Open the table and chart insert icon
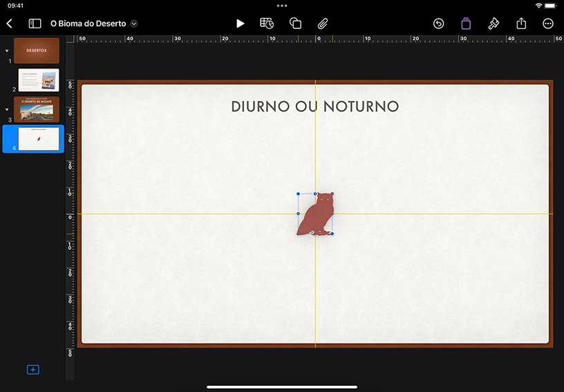The width and height of the screenshot is (564, 392). [267, 24]
